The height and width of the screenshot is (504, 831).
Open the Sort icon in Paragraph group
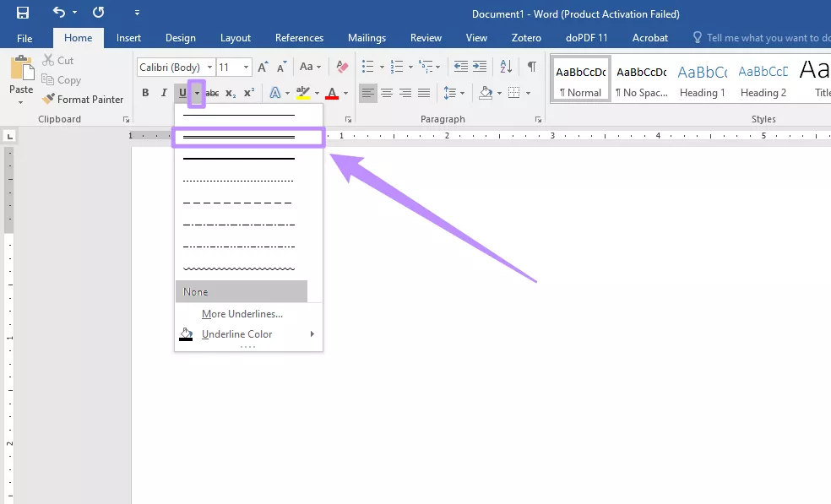(x=506, y=67)
